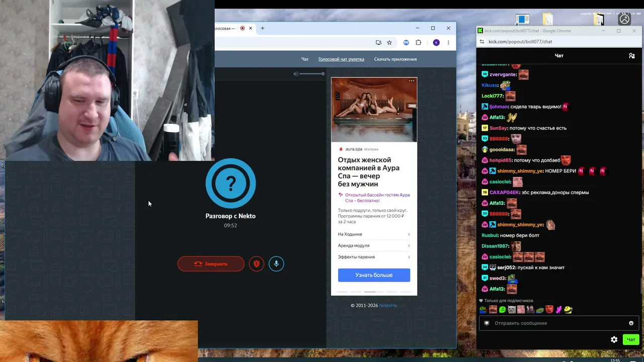Open the Чат link in the Nekto header

[305, 59]
